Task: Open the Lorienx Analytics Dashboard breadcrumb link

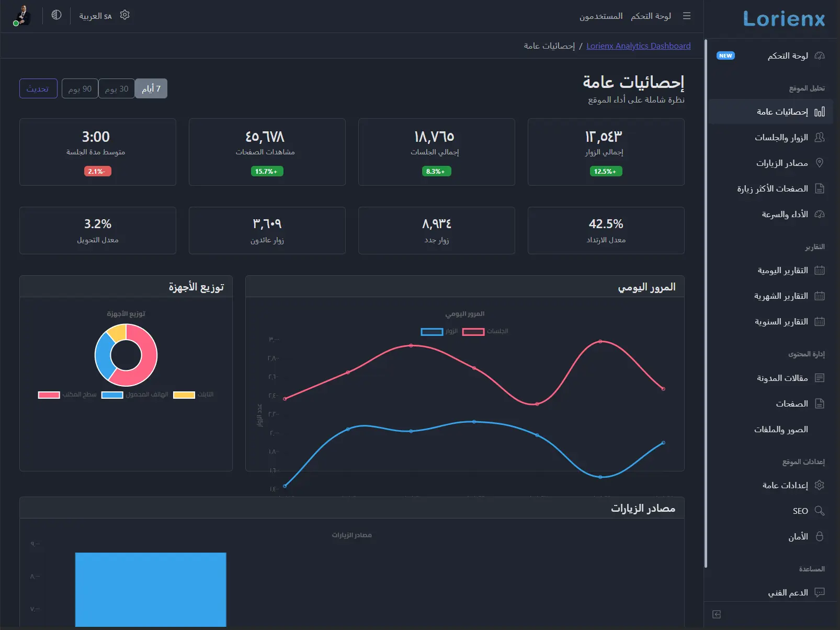Action: coord(638,46)
